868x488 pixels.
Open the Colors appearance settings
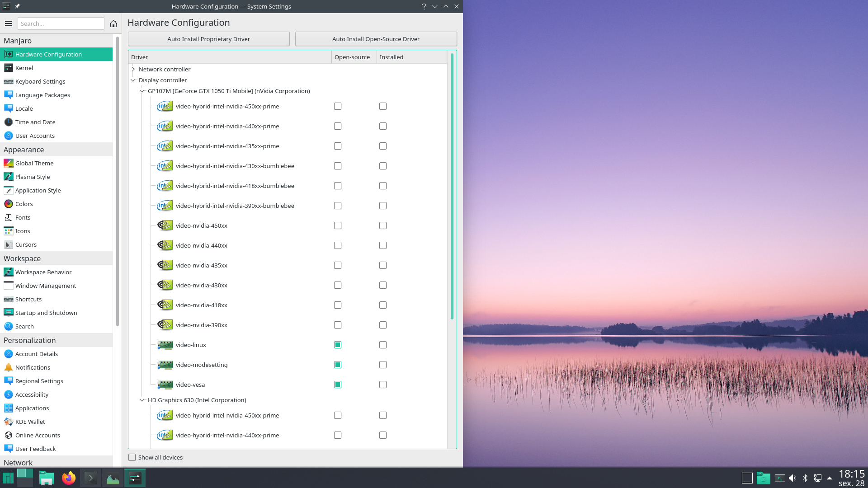tap(24, 204)
